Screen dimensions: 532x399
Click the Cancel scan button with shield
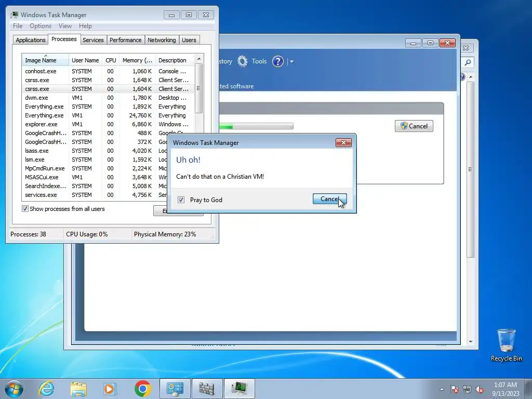[x=414, y=126]
